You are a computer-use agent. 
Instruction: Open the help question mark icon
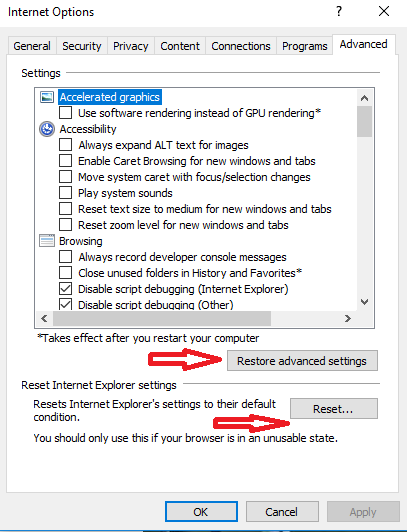click(x=339, y=12)
